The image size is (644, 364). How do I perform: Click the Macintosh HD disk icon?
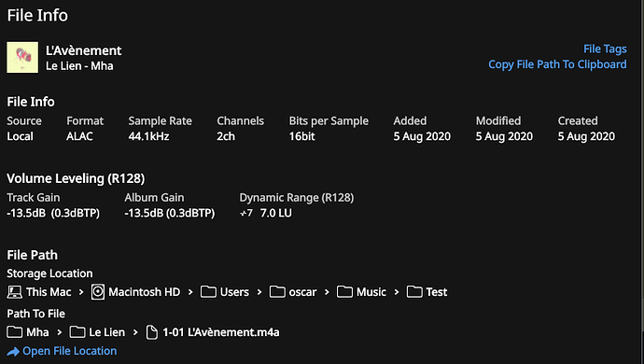tap(98, 292)
